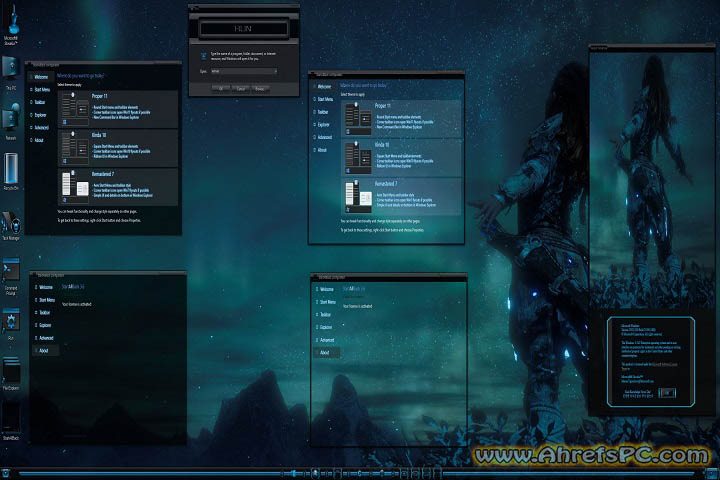Open Start Menu tab in dark Welcome window
This screenshot has width=720, height=480.
coord(42,90)
